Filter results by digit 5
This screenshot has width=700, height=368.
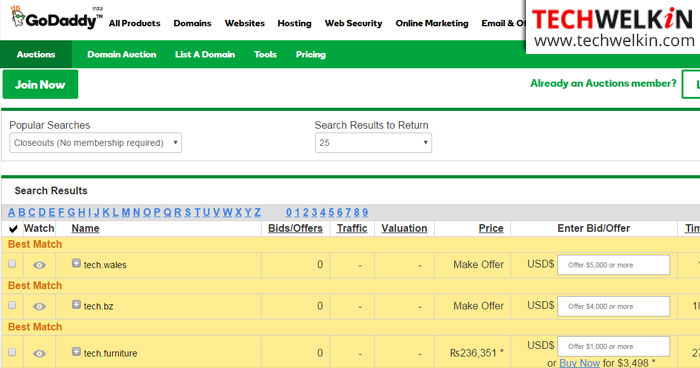pyautogui.click(x=331, y=213)
